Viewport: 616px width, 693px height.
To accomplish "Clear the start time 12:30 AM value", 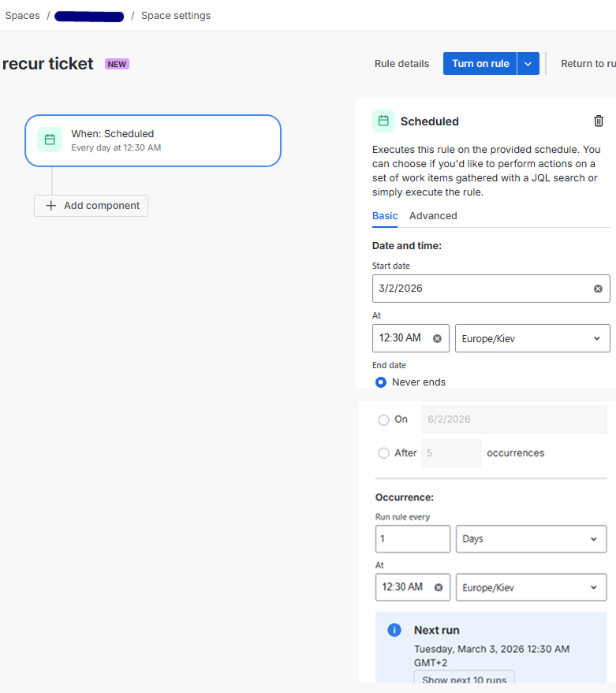I will pos(437,338).
